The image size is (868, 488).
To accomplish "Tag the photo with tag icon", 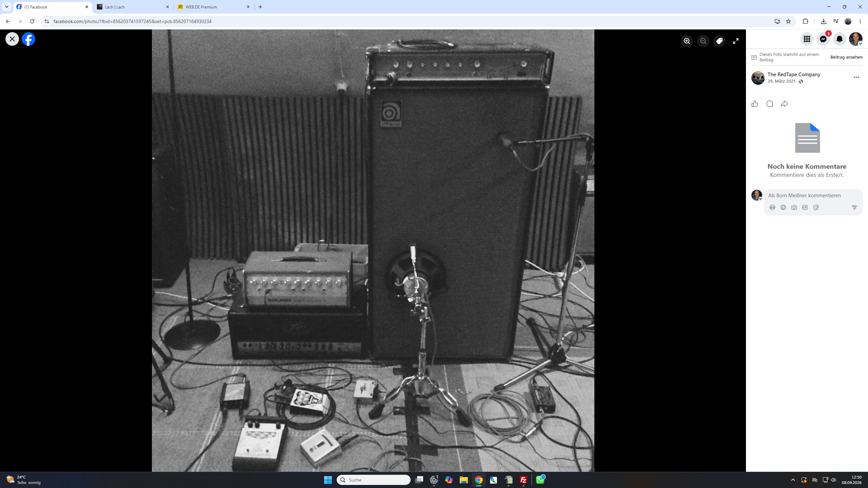I will coord(719,41).
